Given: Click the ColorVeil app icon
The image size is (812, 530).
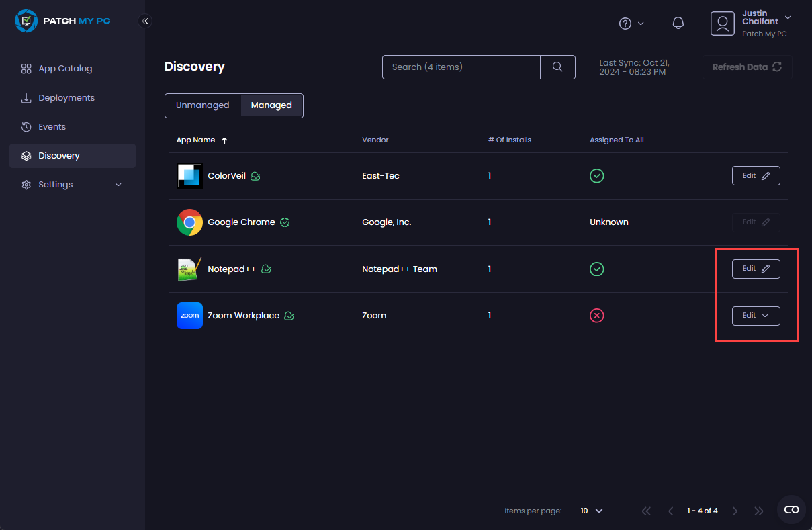Looking at the screenshot, I should pos(189,176).
